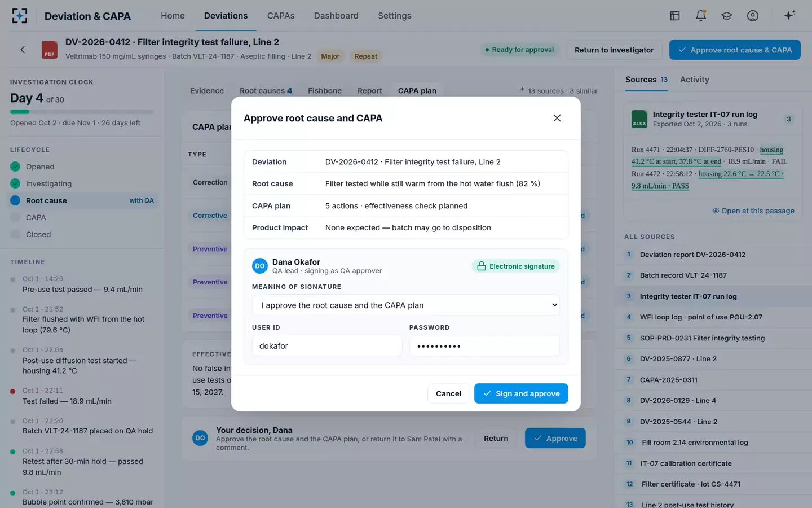Click the DO avatar beside Your decision, Dana
This screenshot has height=508, width=812.
[200, 438]
